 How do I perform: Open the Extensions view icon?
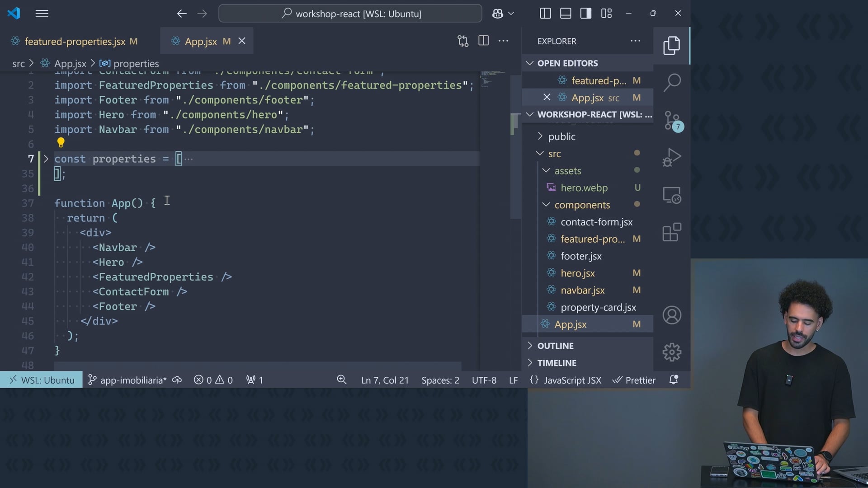(x=672, y=233)
